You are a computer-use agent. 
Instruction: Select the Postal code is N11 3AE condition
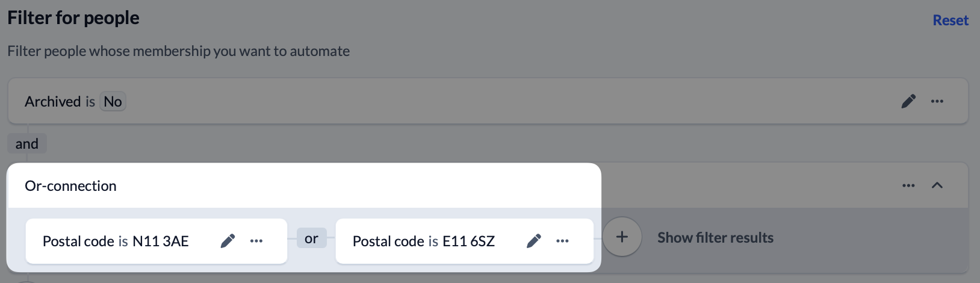tap(116, 241)
